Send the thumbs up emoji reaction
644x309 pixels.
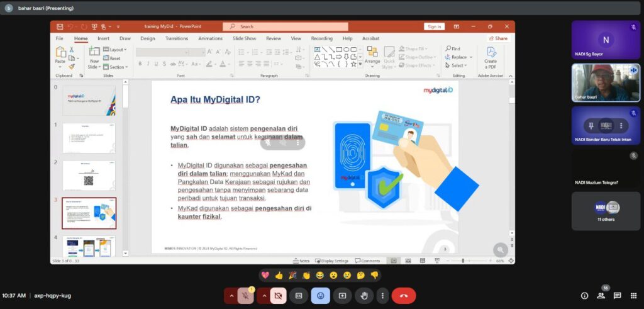coord(279,275)
